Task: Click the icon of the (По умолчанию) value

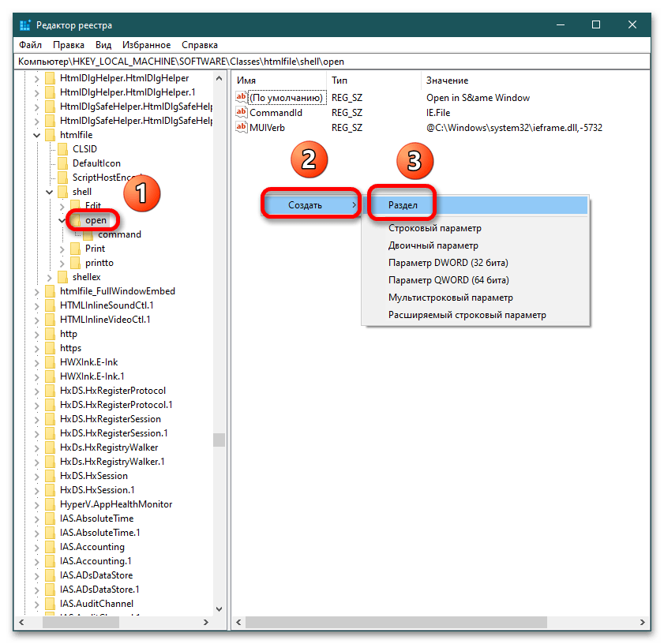Action: coord(242,98)
